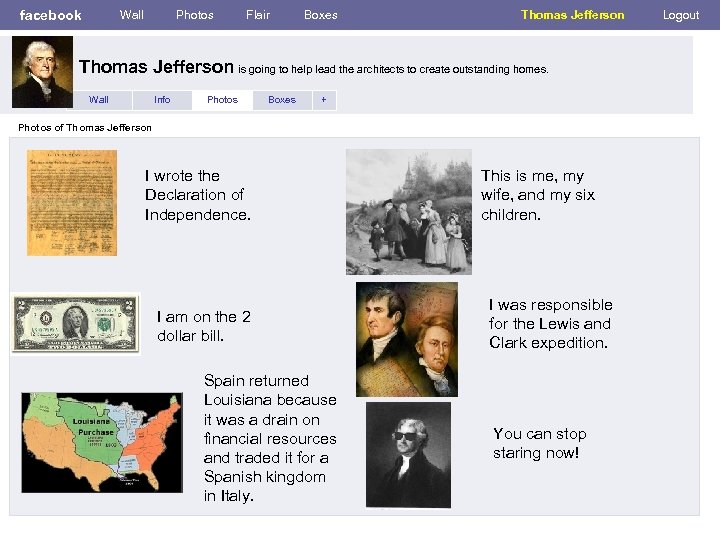Click caption about Lewis and Clark expedition
This screenshot has width=720, height=540.
coord(551,324)
